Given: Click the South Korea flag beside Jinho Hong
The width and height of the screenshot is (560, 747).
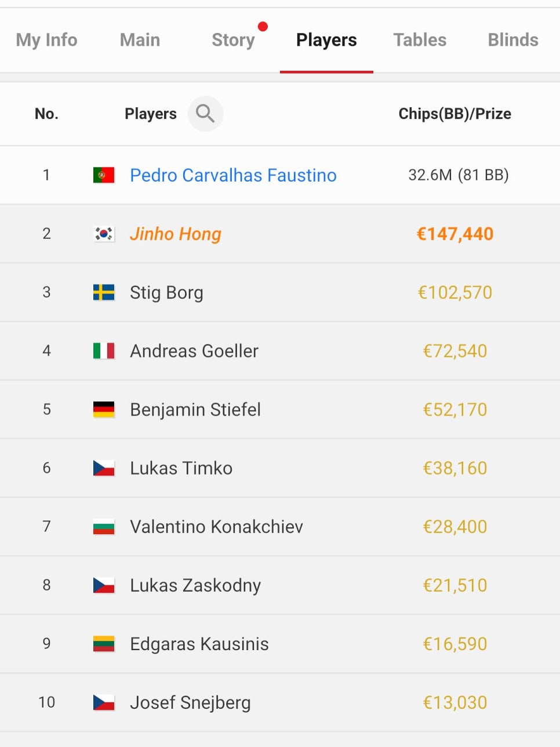Looking at the screenshot, I should (104, 234).
